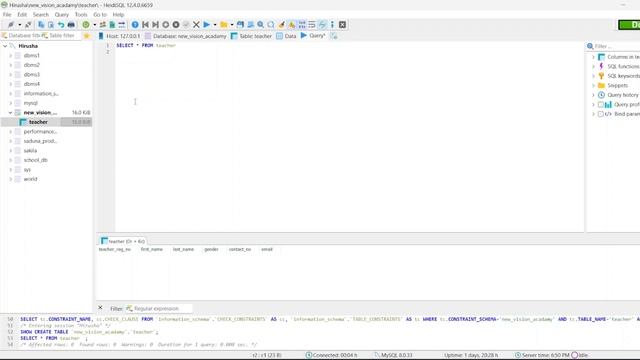Viewport: 640px width, 360px height.
Task: Open dropdown arrow next to load folder icon
Action: 232,25
